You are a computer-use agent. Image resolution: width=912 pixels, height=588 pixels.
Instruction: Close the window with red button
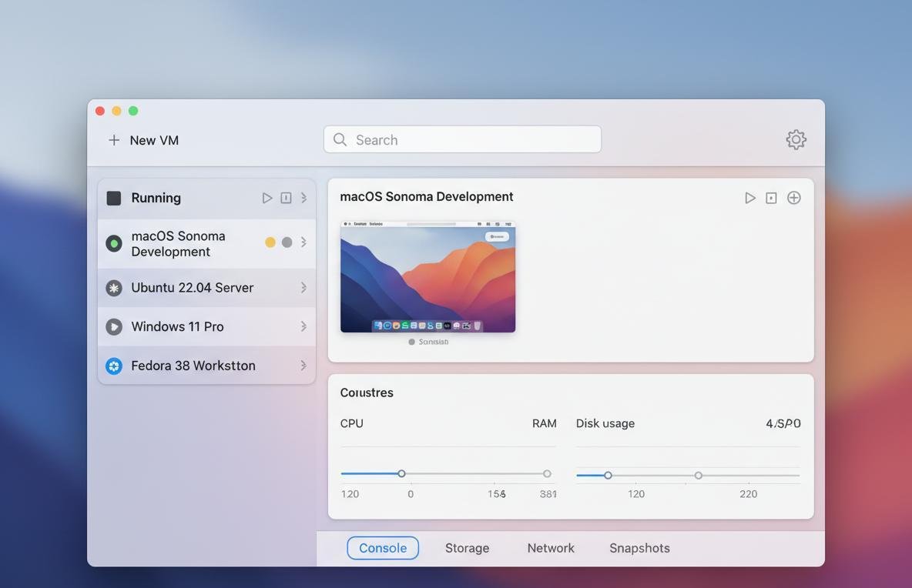point(100,111)
